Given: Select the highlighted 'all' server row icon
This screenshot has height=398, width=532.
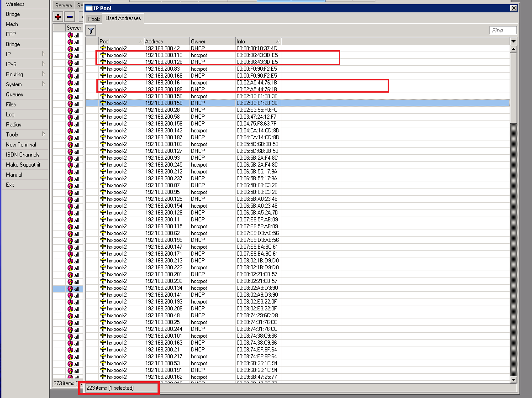Looking at the screenshot, I should coord(70,289).
